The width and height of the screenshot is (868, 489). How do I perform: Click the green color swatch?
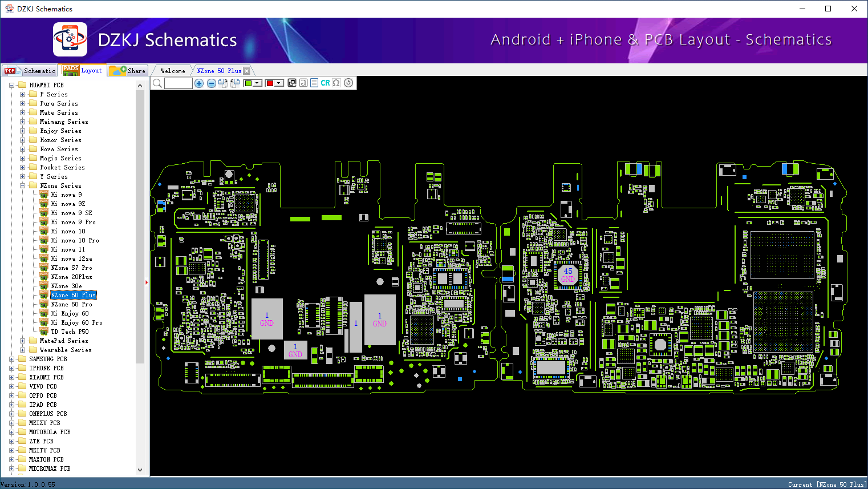(x=248, y=83)
